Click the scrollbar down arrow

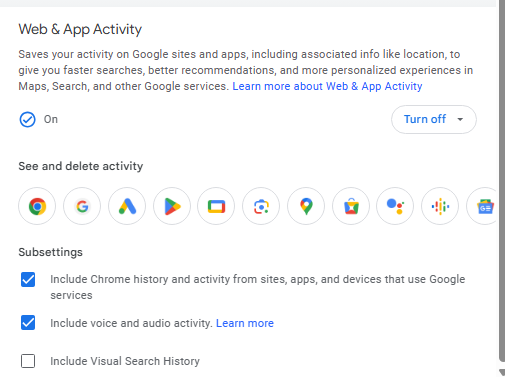click(x=502, y=372)
